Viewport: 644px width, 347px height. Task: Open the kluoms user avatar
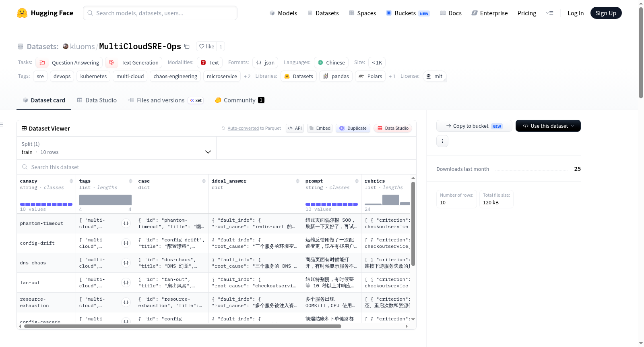pos(66,46)
